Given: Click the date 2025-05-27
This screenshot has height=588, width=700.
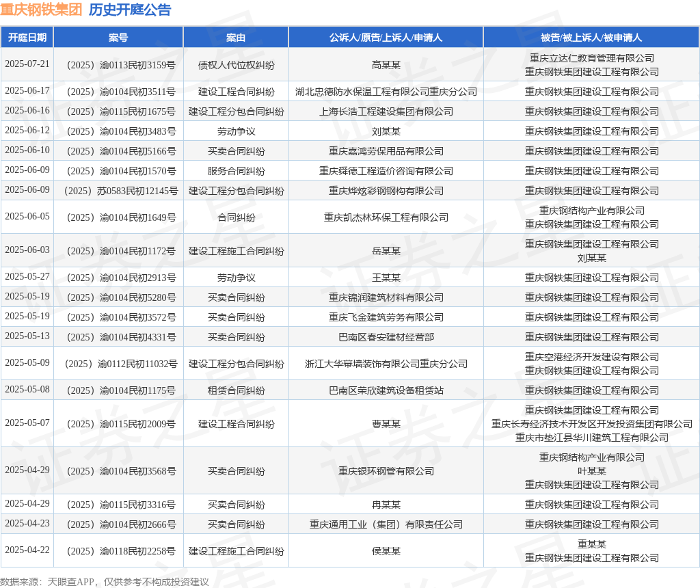Looking at the screenshot, I should (x=27, y=277).
